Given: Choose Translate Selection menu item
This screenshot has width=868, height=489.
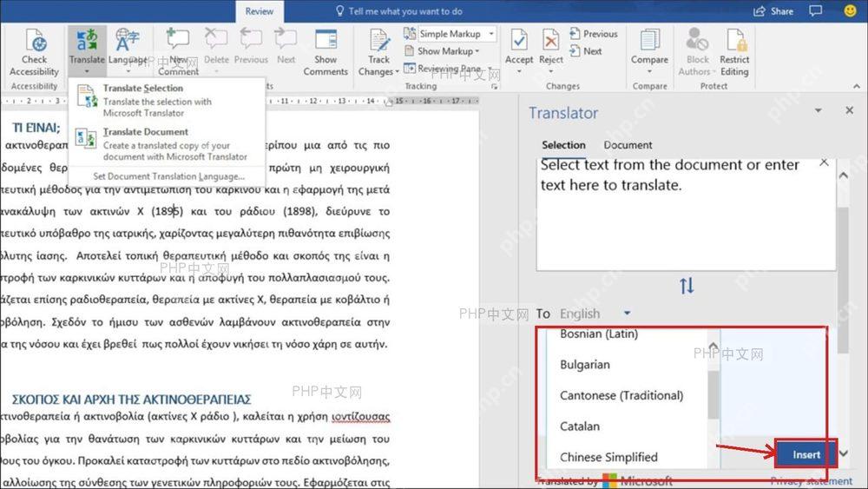Looking at the screenshot, I should [x=166, y=100].
